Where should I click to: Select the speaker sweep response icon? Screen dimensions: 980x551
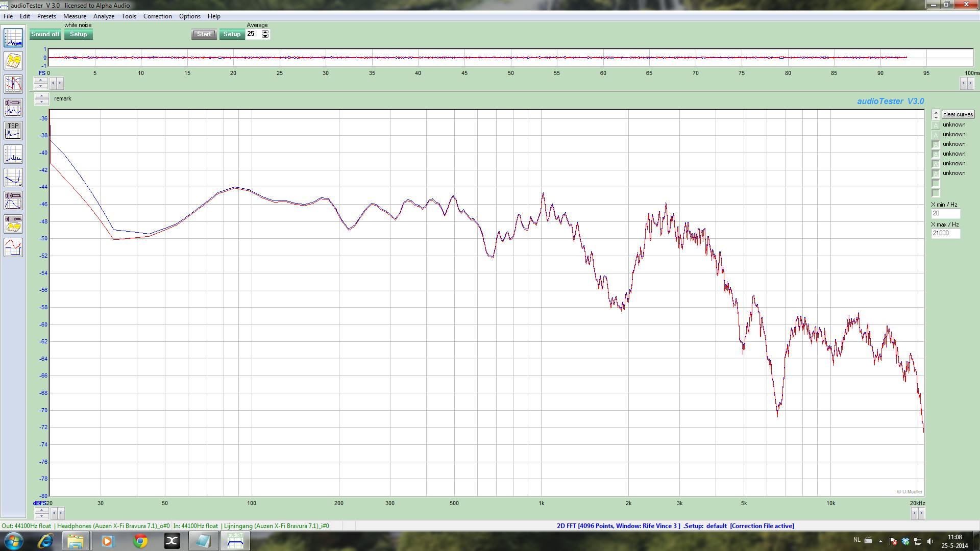[x=13, y=201]
